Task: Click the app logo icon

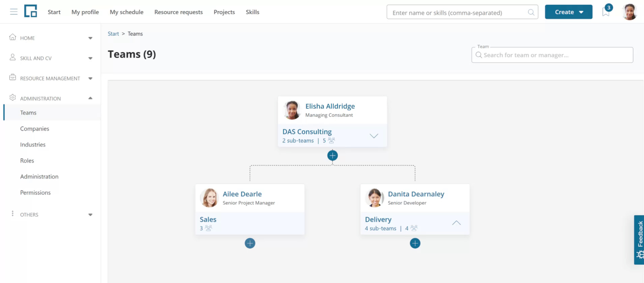Action: [31, 11]
